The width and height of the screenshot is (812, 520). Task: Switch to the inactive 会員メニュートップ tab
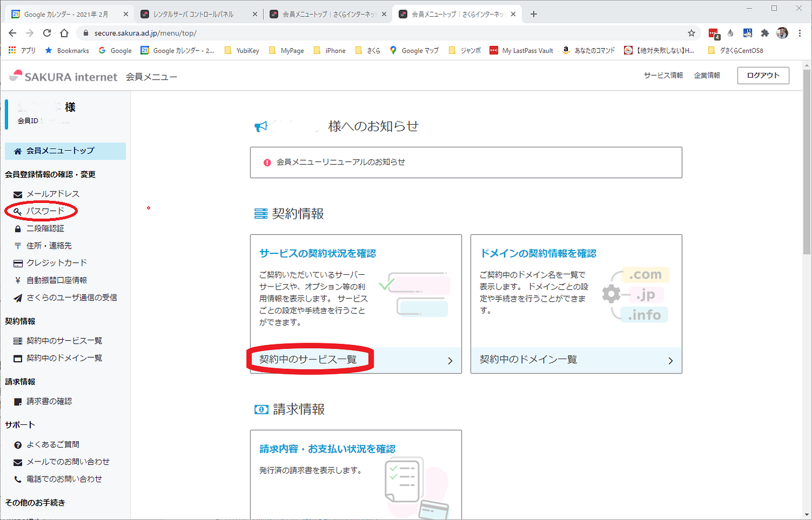click(x=328, y=14)
